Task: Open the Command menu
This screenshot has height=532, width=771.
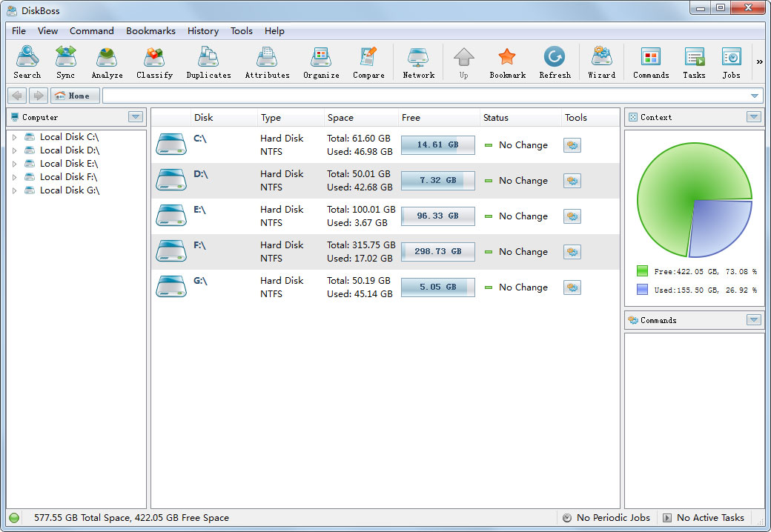Action: (x=92, y=31)
